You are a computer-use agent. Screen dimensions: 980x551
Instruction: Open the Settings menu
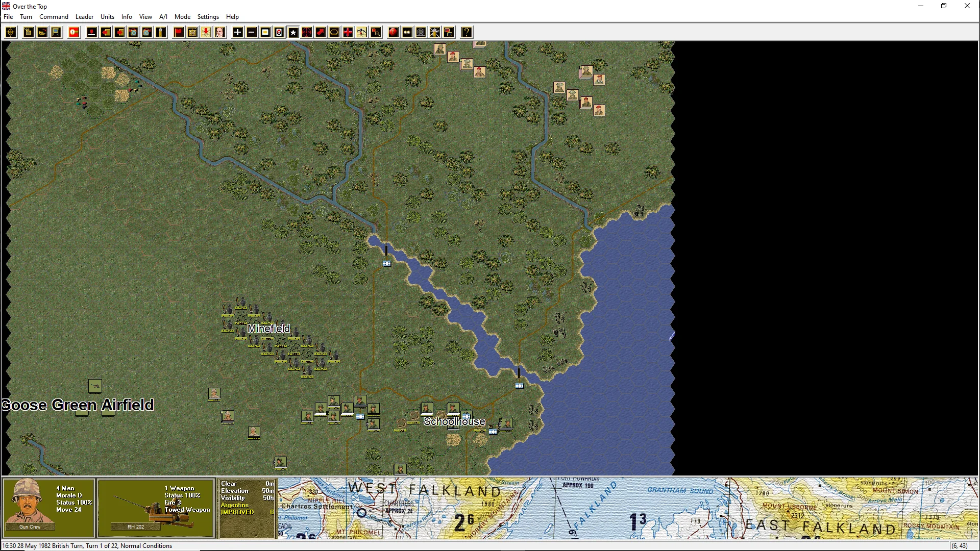click(x=208, y=17)
